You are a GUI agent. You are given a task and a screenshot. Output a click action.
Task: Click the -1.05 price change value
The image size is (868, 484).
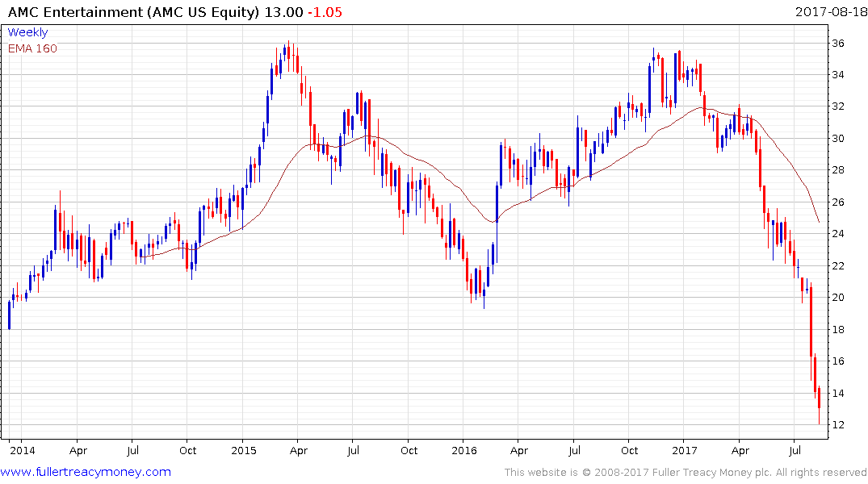click(325, 12)
